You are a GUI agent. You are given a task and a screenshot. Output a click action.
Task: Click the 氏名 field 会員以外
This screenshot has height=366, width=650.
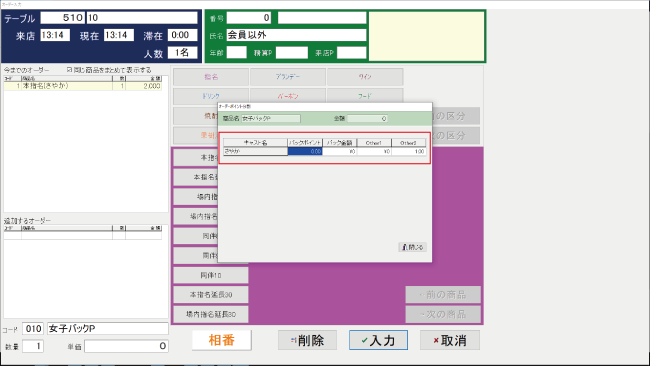(x=296, y=35)
